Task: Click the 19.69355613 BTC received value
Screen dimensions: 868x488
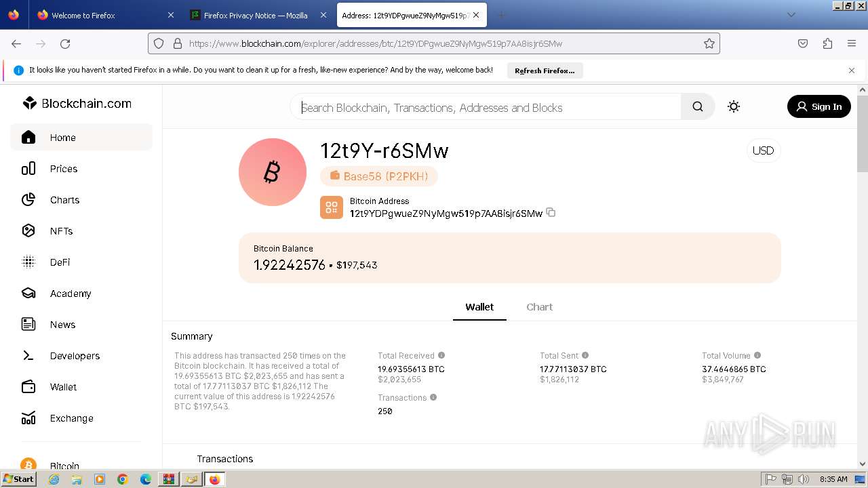Action: 411,369
